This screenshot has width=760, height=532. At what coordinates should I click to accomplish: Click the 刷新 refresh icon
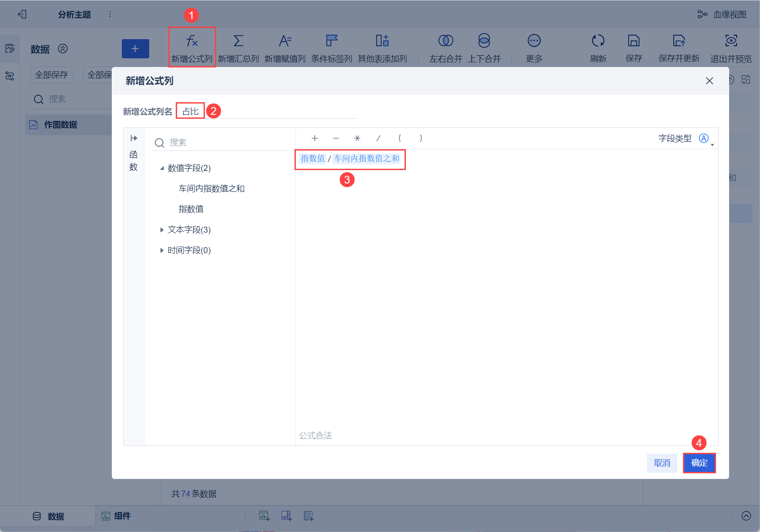coord(598,41)
